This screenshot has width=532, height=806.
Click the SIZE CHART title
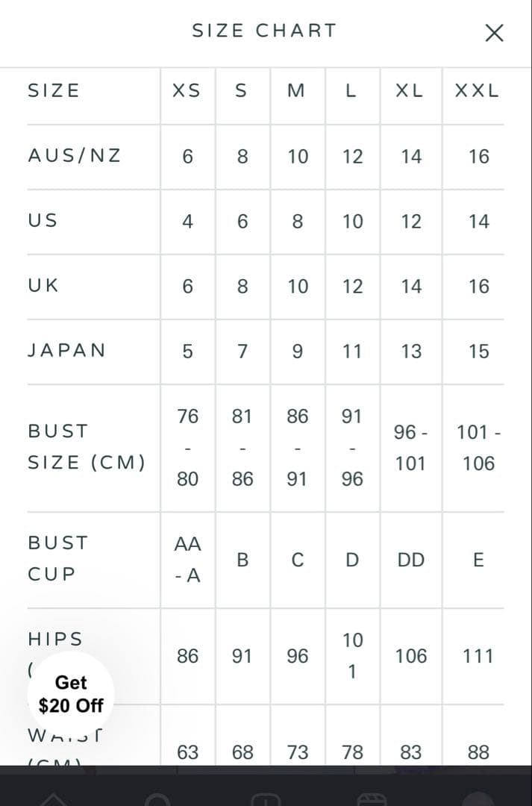point(265,31)
